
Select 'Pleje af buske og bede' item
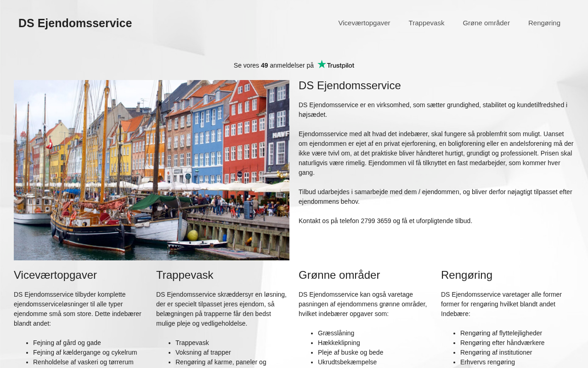[x=351, y=352]
